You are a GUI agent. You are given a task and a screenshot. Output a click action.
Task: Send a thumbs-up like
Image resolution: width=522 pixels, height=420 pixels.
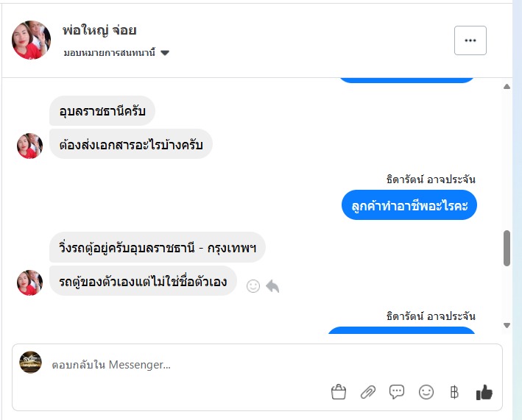[x=484, y=393]
